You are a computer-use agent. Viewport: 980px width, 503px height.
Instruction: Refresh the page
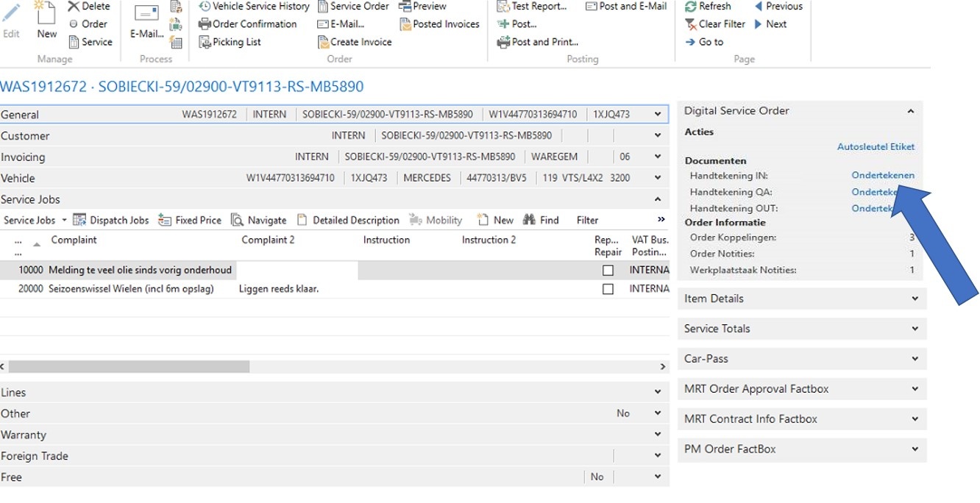tap(709, 6)
